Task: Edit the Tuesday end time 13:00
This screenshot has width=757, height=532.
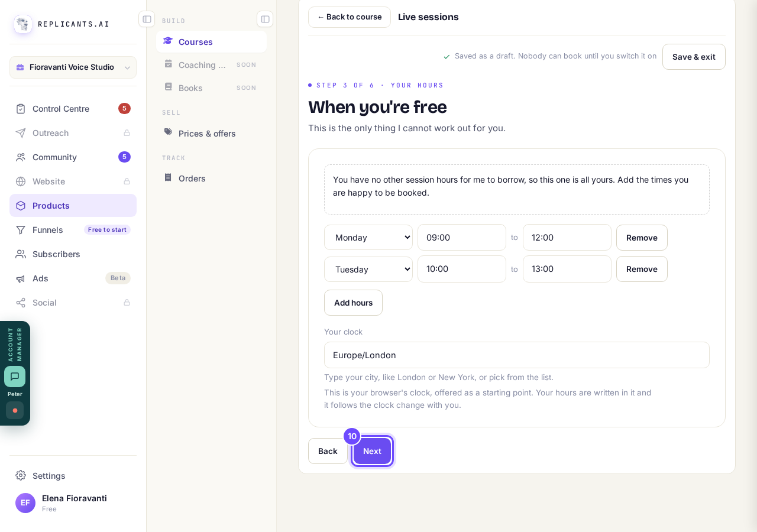Action: point(567,269)
